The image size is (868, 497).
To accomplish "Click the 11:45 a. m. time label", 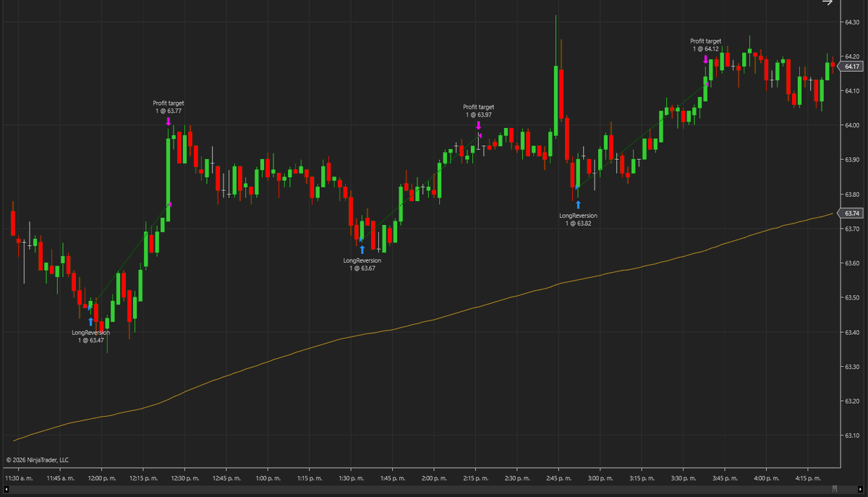I will click(x=61, y=478).
